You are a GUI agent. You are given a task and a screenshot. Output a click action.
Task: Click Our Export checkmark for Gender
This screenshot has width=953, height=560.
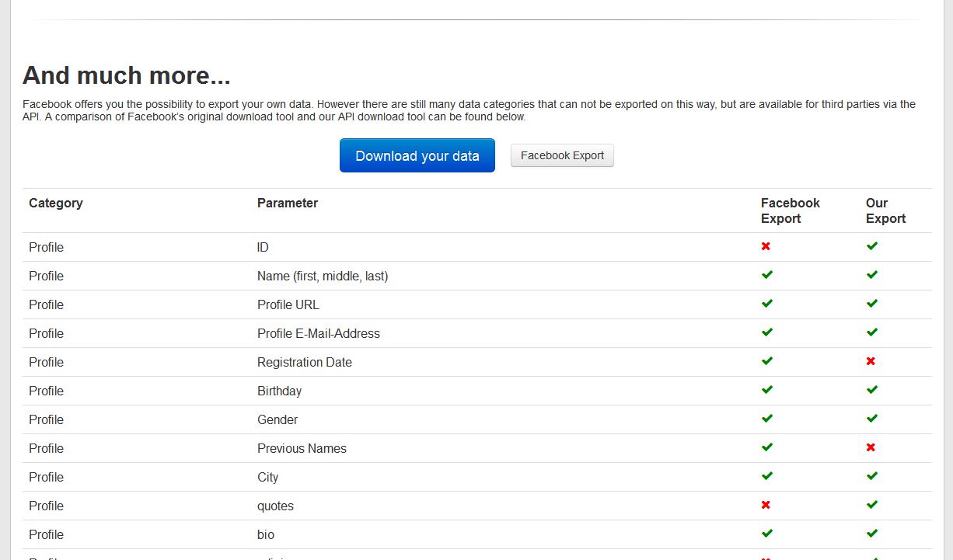click(872, 419)
